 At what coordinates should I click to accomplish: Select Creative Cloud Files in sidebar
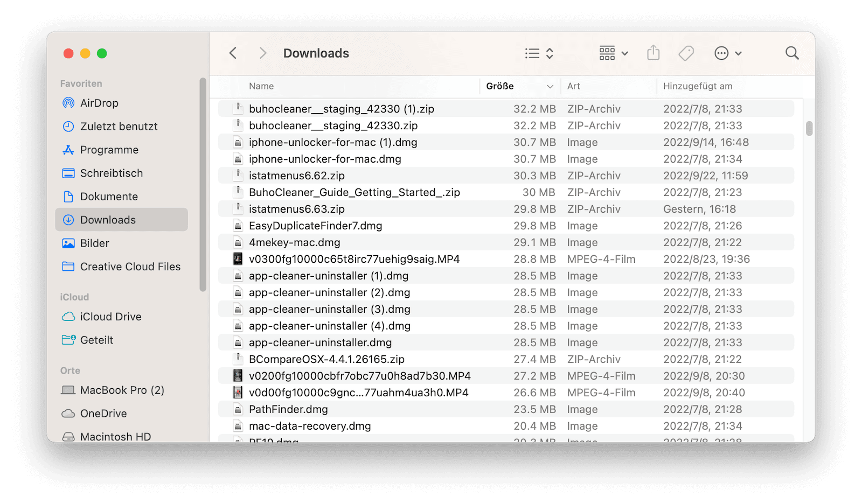tap(130, 267)
